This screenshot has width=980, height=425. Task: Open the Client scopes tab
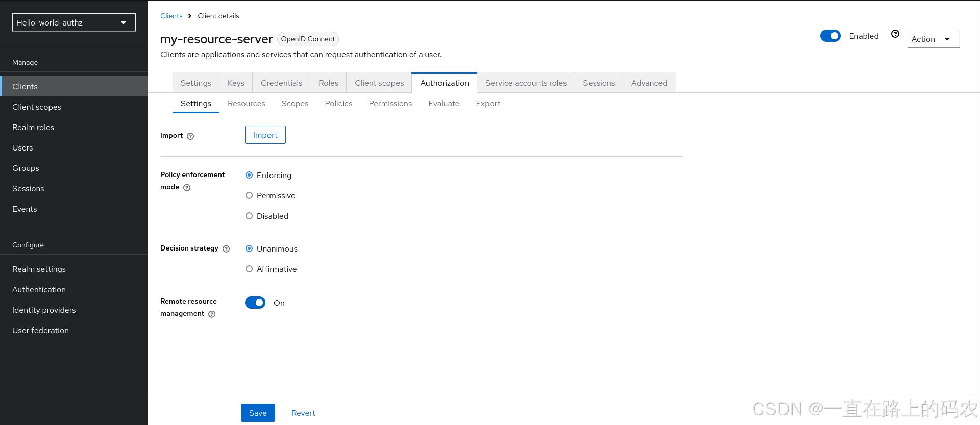pyautogui.click(x=379, y=83)
